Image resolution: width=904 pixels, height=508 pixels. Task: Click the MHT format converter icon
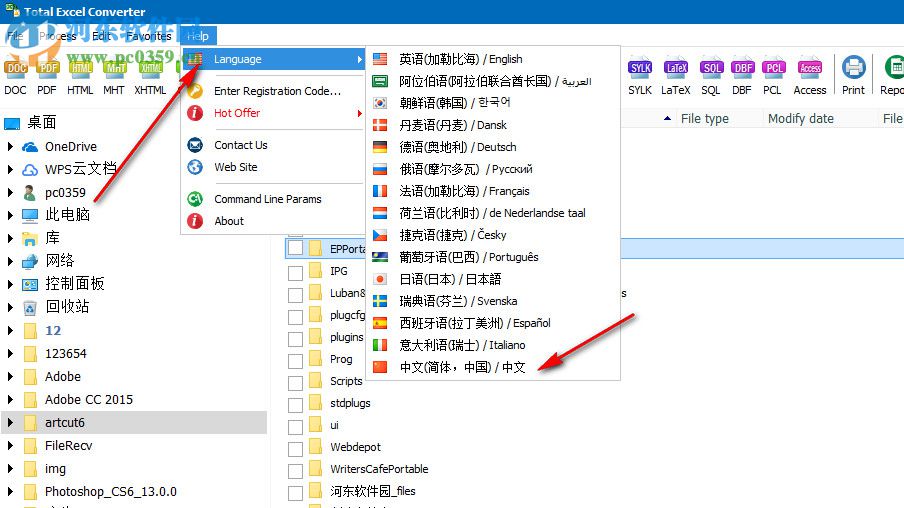(x=114, y=68)
